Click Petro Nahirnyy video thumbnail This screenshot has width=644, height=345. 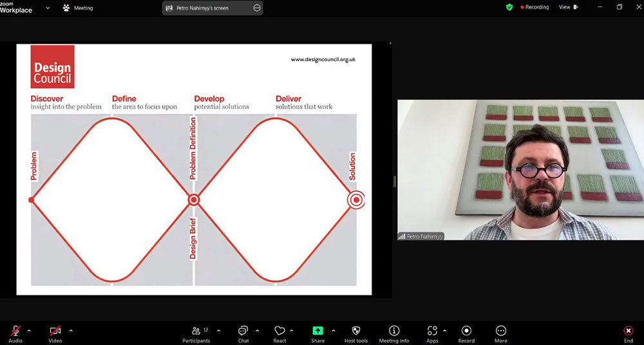click(520, 170)
